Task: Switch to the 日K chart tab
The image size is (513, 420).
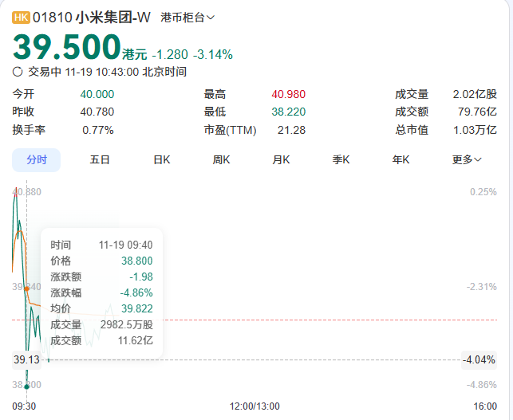Action: click(162, 160)
